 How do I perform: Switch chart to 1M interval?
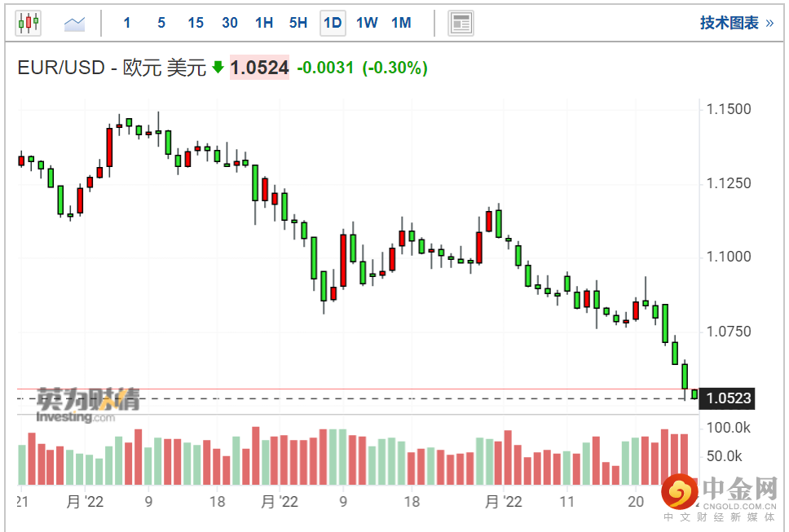tap(401, 23)
